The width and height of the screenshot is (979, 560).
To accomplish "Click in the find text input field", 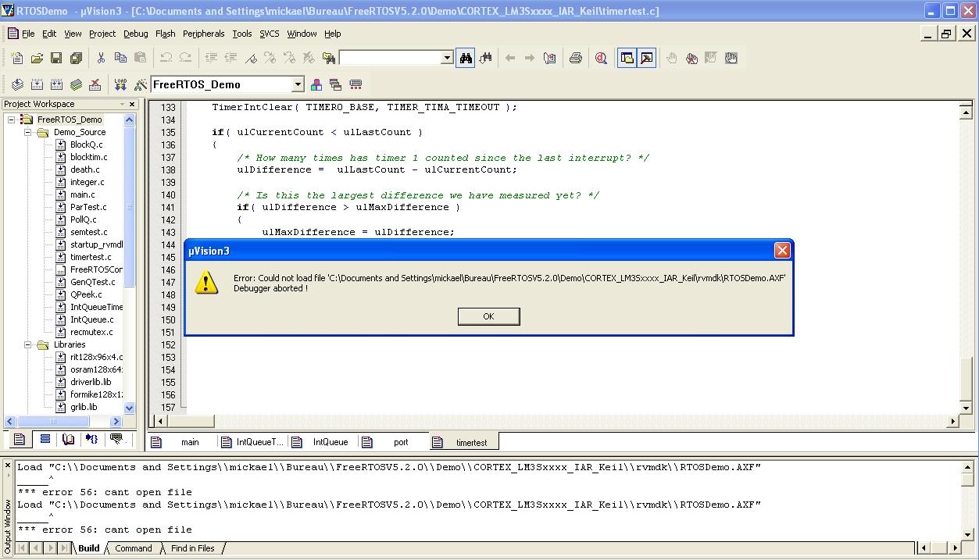I will [x=390, y=58].
